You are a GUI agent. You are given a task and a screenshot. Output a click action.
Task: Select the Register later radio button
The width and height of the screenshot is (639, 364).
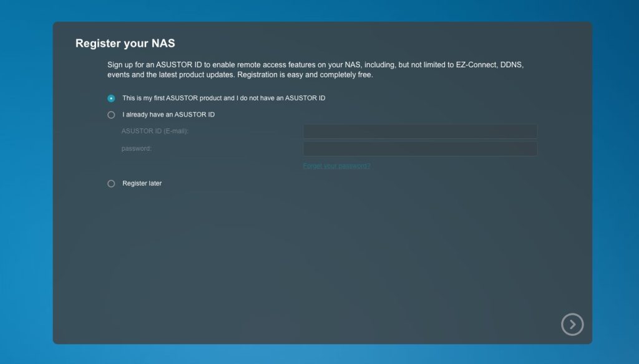111,184
